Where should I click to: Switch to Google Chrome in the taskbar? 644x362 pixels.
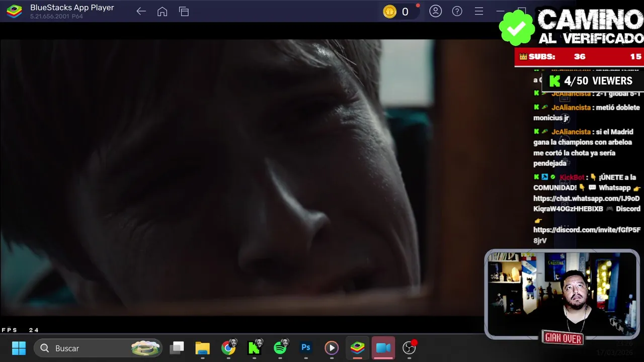(x=228, y=348)
